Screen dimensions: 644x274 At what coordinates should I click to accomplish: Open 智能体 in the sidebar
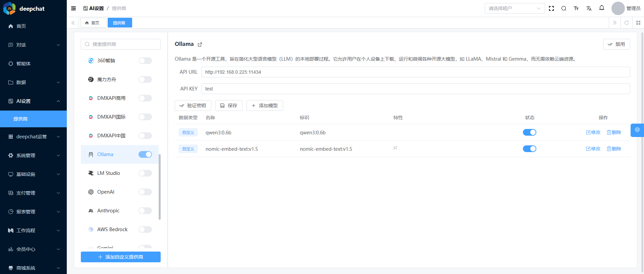[34, 64]
